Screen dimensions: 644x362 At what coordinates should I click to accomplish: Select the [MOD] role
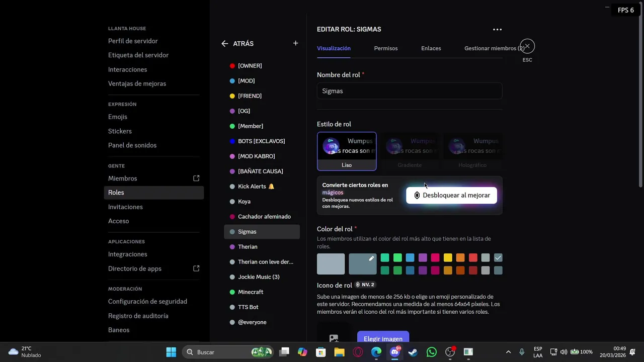[262, 81]
